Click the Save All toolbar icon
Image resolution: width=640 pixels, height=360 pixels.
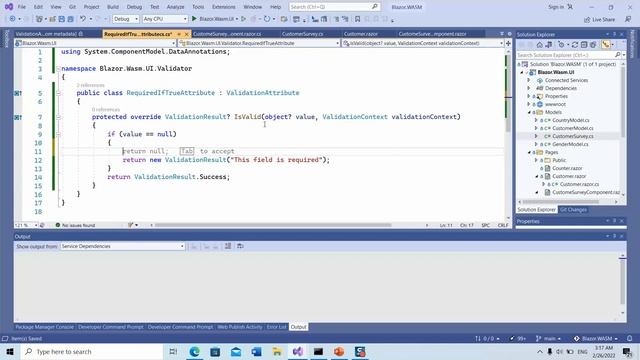click(x=70, y=19)
